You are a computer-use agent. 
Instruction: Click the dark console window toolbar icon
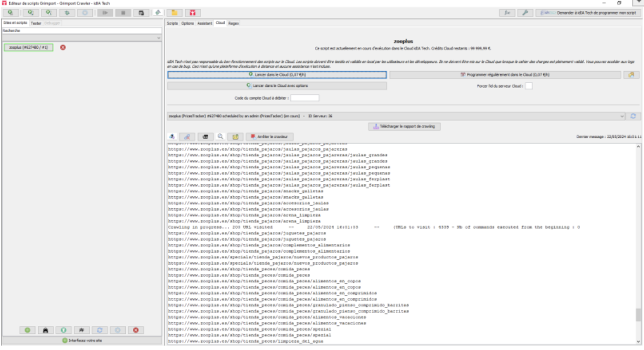click(x=141, y=13)
